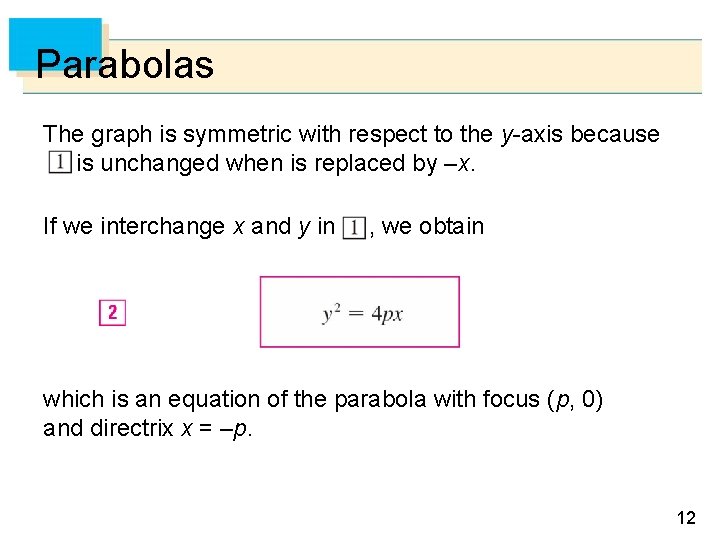Click the boxed 1 before "is unchanged"
Viewport: 720px width, 540px height.
pos(59,163)
